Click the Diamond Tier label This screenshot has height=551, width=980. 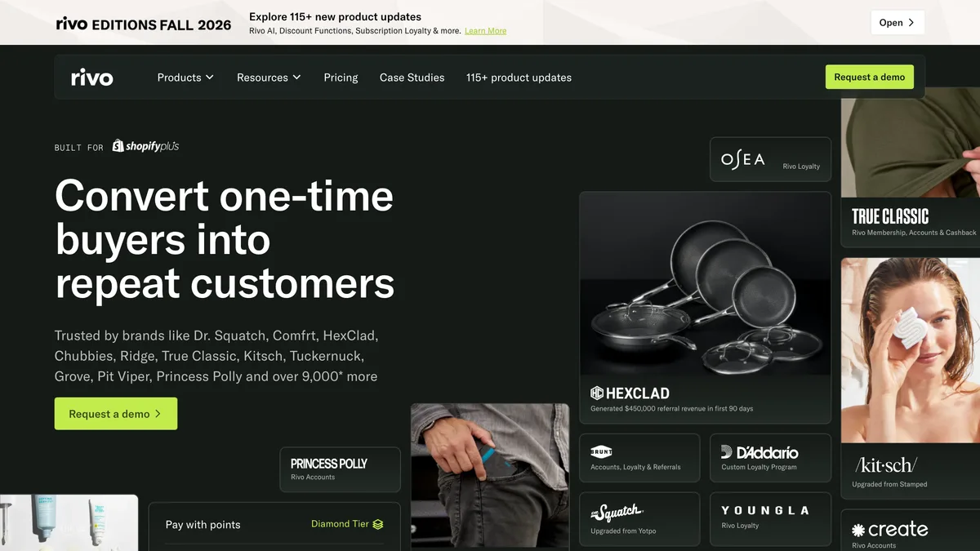pyautogui.click(x=340, y=524)
